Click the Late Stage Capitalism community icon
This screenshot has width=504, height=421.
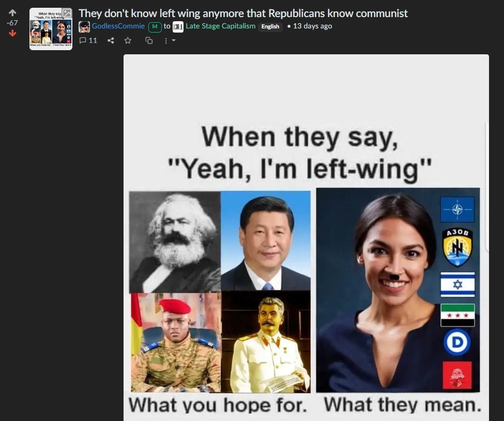(x=178, y=27)
